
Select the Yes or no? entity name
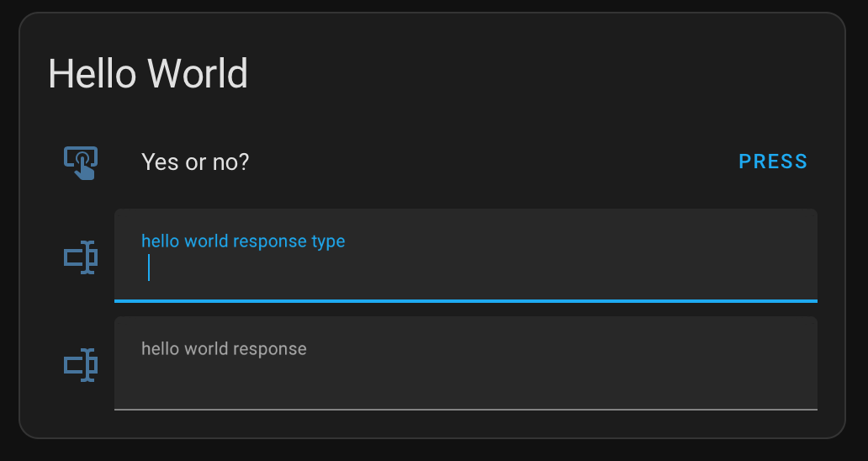tap(195, 162)
